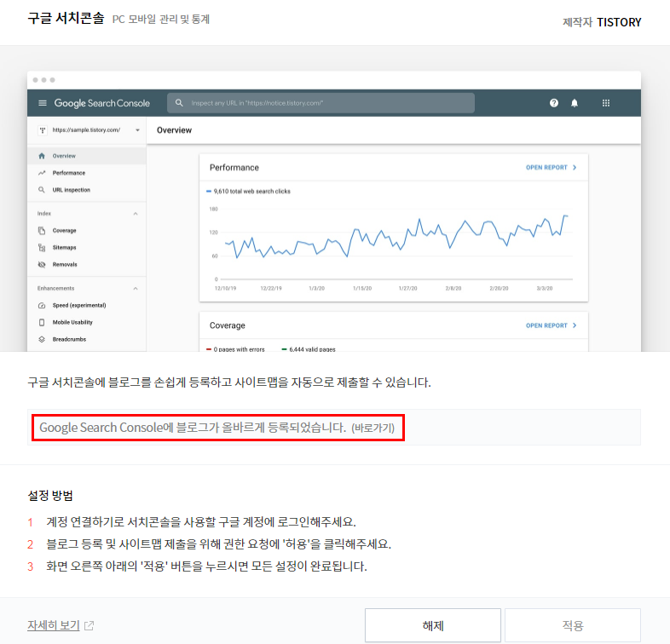Open the Coverage OPEN REPORT link
This screenshot has width=670, height=644.
tap(551, 325)
